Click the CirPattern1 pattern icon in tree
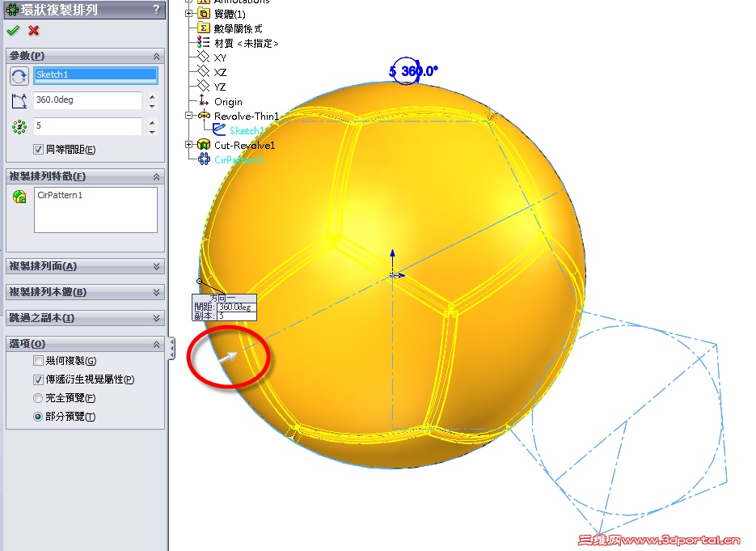The image size is (756, 551). (204, 159)
